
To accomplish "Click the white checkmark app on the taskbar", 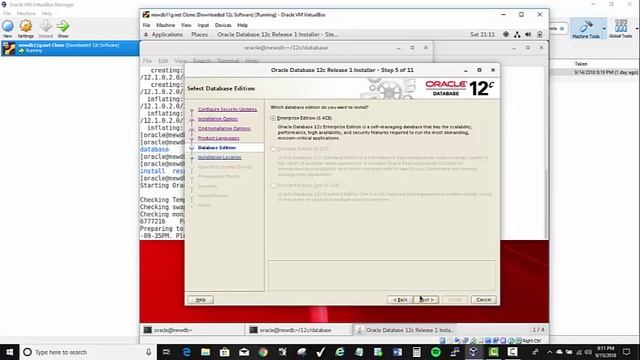I will pos(321,352).
